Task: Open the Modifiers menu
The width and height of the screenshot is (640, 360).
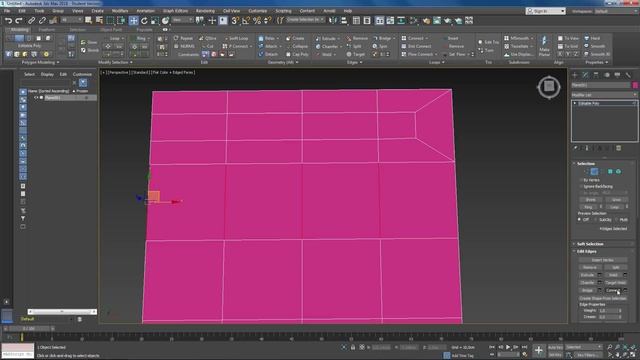Action: (120, 11)
